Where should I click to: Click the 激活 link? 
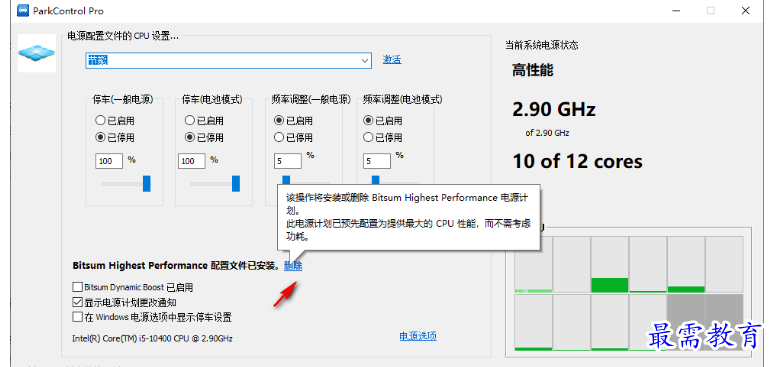tap(392, 59)
